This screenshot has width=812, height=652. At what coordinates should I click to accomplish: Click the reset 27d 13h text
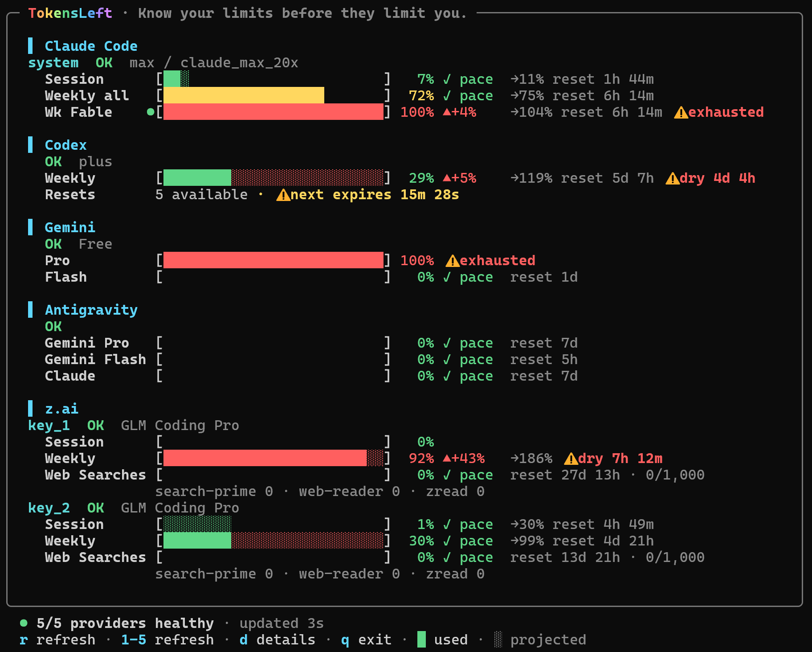pyautogui.click(x=565, y=475)
